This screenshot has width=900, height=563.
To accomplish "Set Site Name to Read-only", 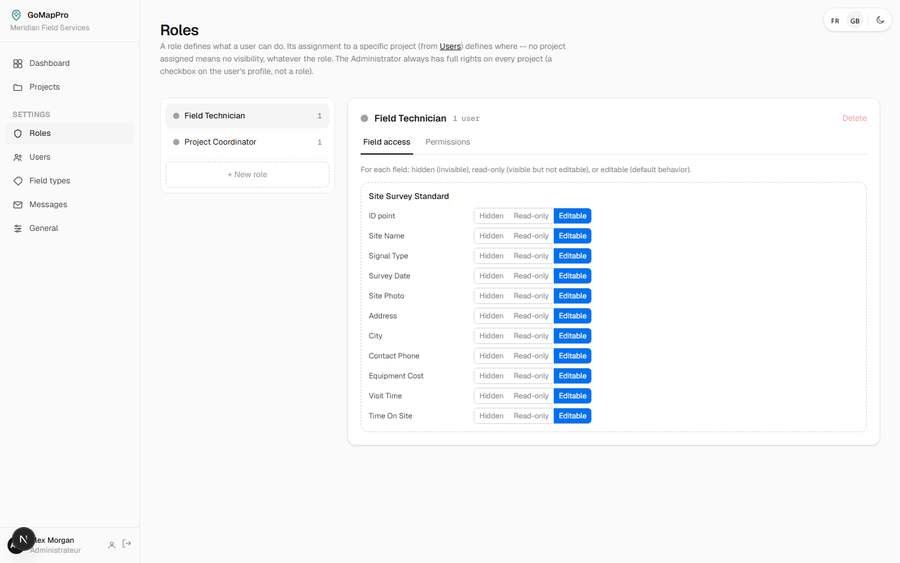I will tap(531, 236).
